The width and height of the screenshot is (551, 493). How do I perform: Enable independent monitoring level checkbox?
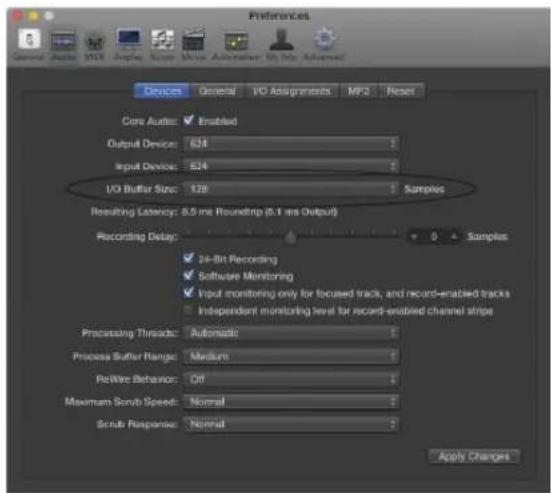(x=188, y=310)
